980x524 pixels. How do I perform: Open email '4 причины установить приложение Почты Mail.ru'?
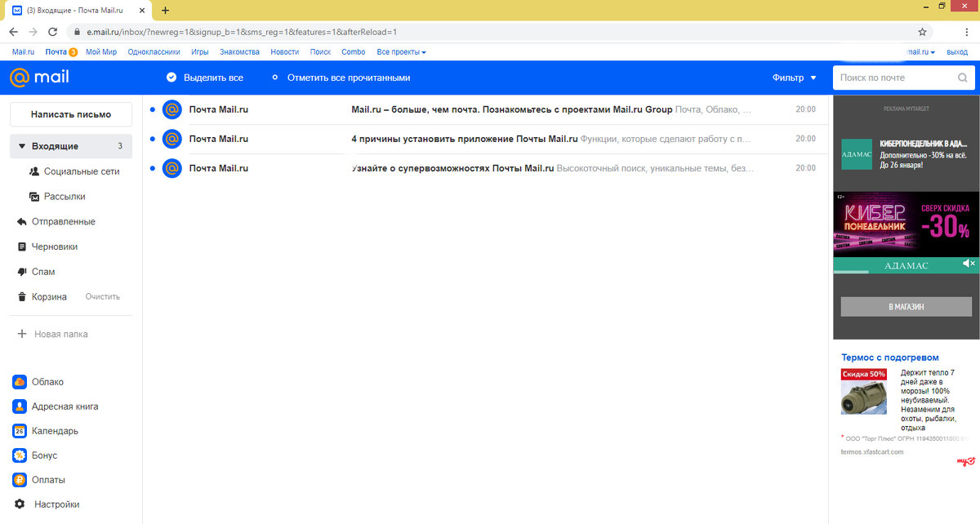pyautogui.click(x=485, y=139)
